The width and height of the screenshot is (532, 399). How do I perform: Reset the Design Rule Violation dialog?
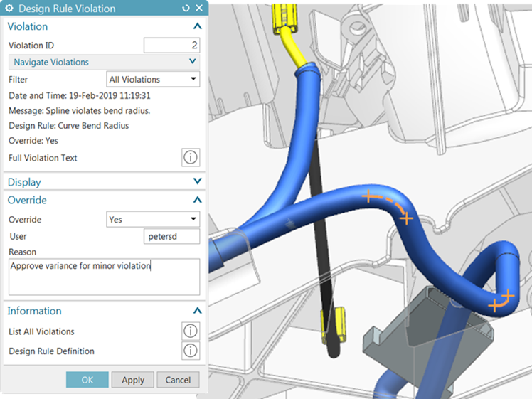tap(186, 8)
